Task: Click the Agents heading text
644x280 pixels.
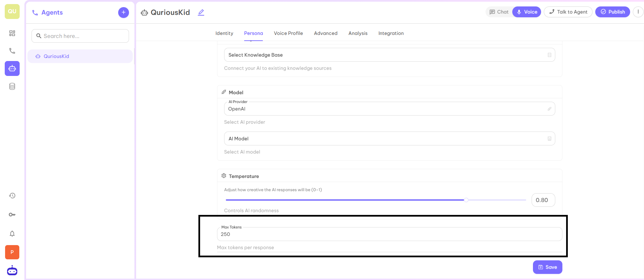Action: (52, 13)
